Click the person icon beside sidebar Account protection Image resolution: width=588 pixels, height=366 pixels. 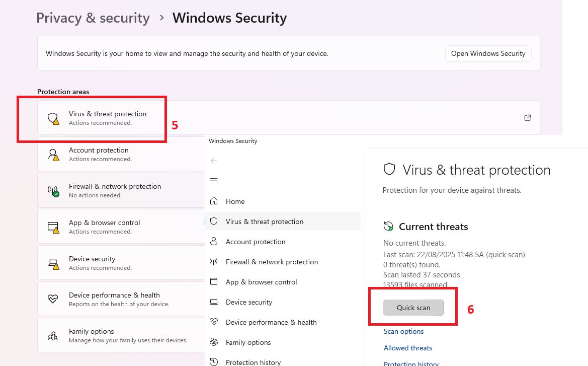tap(214, 241)
